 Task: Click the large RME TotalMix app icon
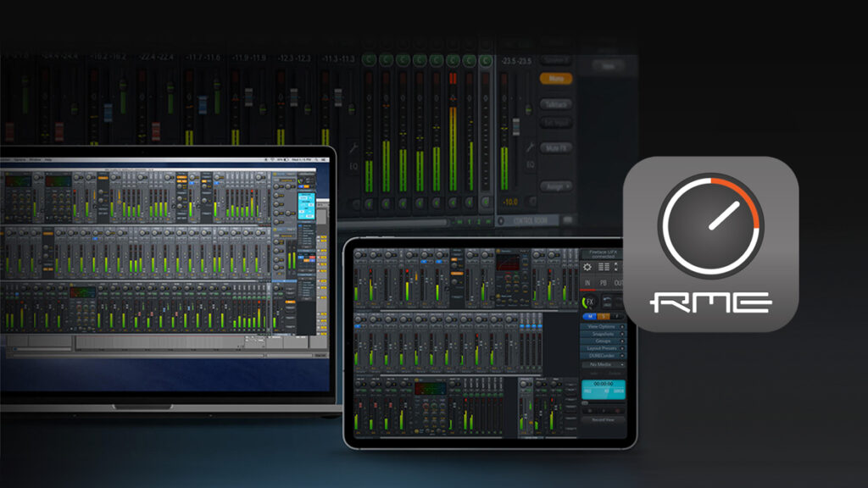pyautogui.click(x=710, y=244)
